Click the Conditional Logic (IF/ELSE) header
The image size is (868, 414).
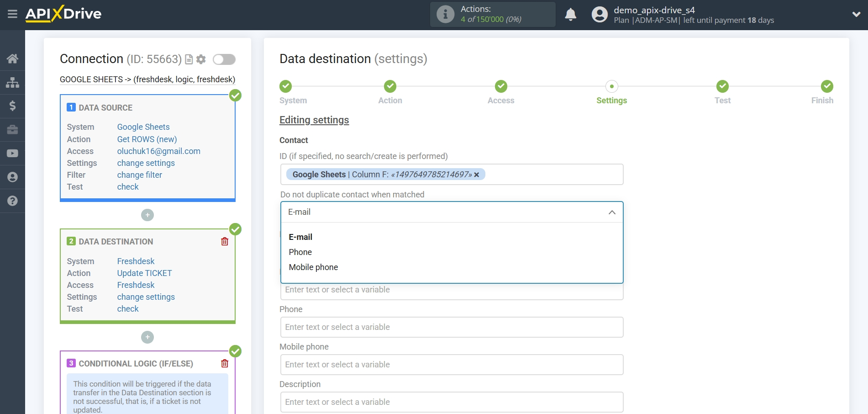point(136,364)
